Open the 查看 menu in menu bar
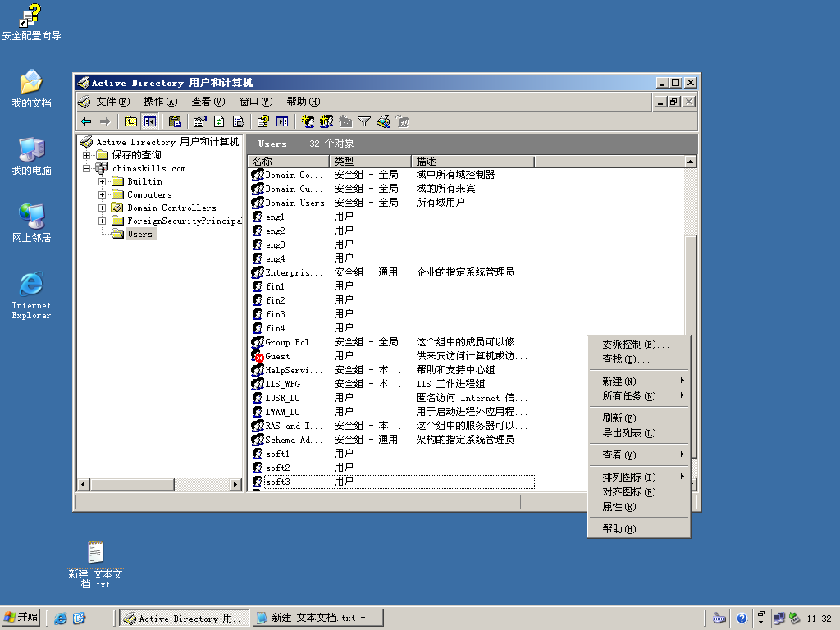840x630 pixels. (208, 102)
